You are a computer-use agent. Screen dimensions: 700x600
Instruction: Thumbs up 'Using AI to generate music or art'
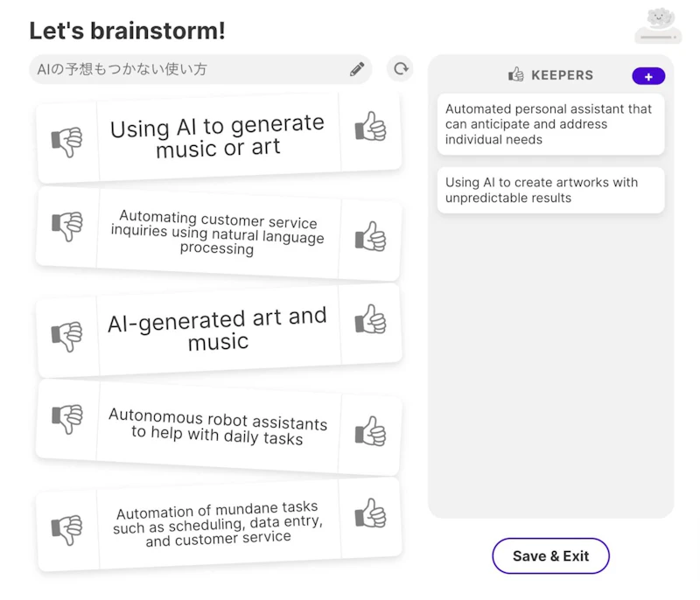(370, 127)
